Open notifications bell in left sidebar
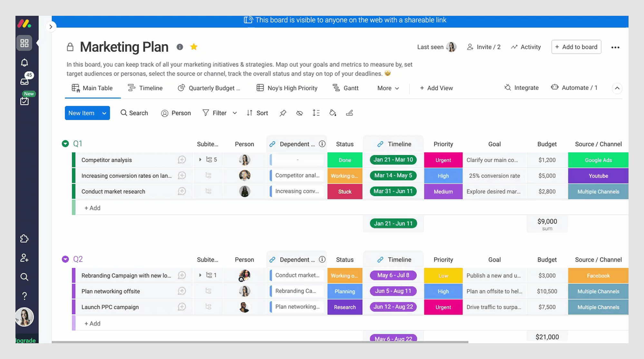Image resolution: width=644 pixels, height=359 pixels. [x=24, y=63]
